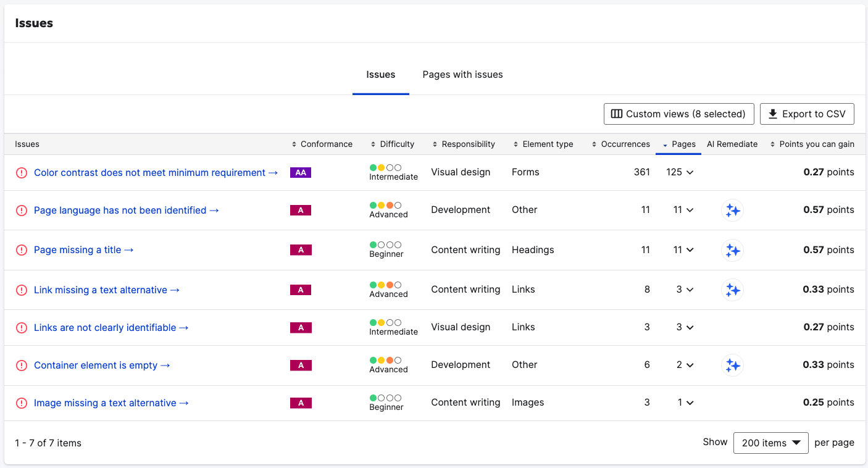Click AI Remediate column header
The width and height of the screenshot is (868, 468).
732,144
